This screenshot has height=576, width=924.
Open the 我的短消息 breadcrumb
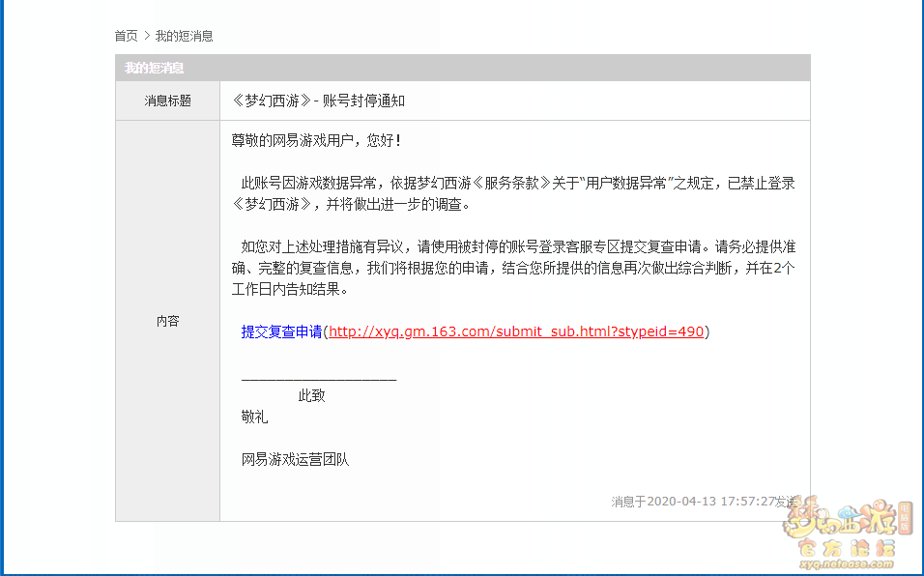click(184, 36)
